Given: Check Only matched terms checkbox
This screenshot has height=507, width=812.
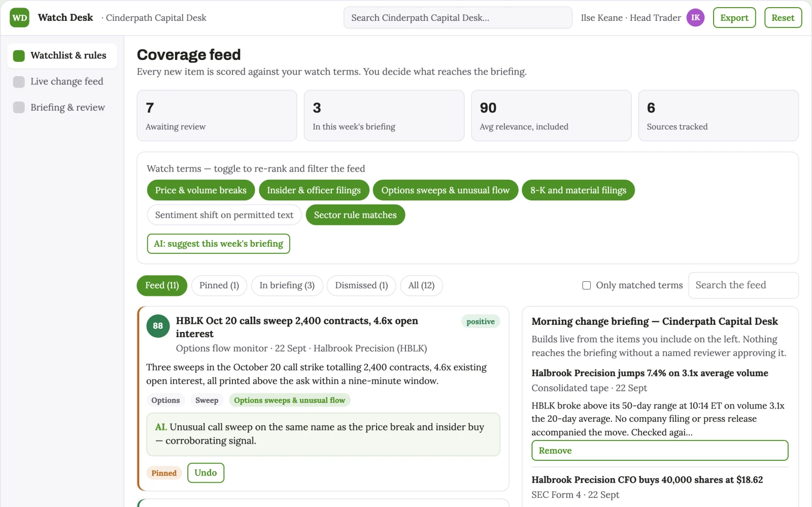Looking at the screenshot, I should 586,285.
